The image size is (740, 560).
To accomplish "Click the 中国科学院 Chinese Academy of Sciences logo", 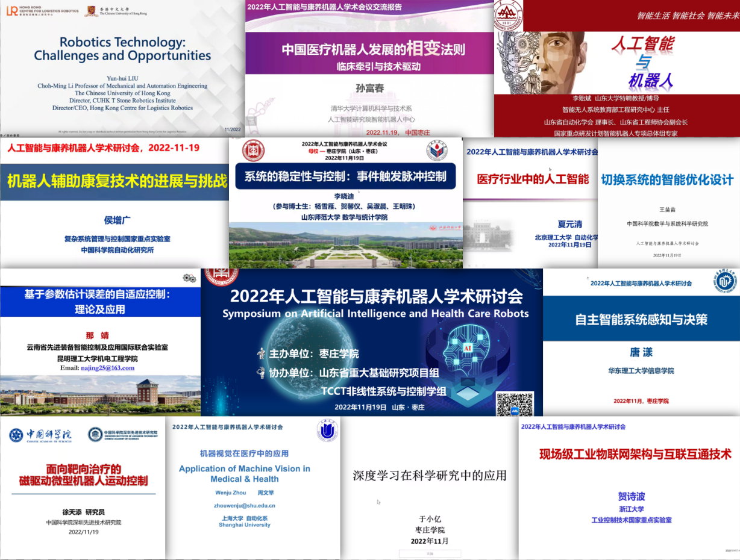I will (40, 435).
